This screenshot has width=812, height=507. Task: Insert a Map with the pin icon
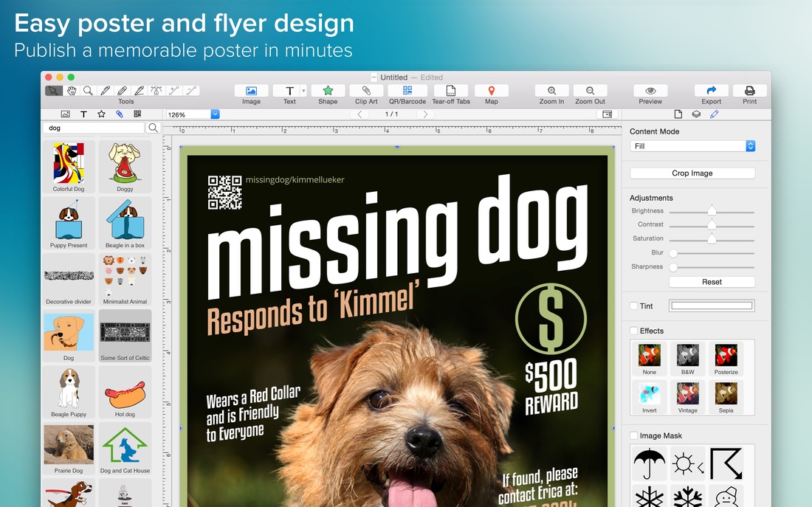pyautogui.click(x=492, y=91)
